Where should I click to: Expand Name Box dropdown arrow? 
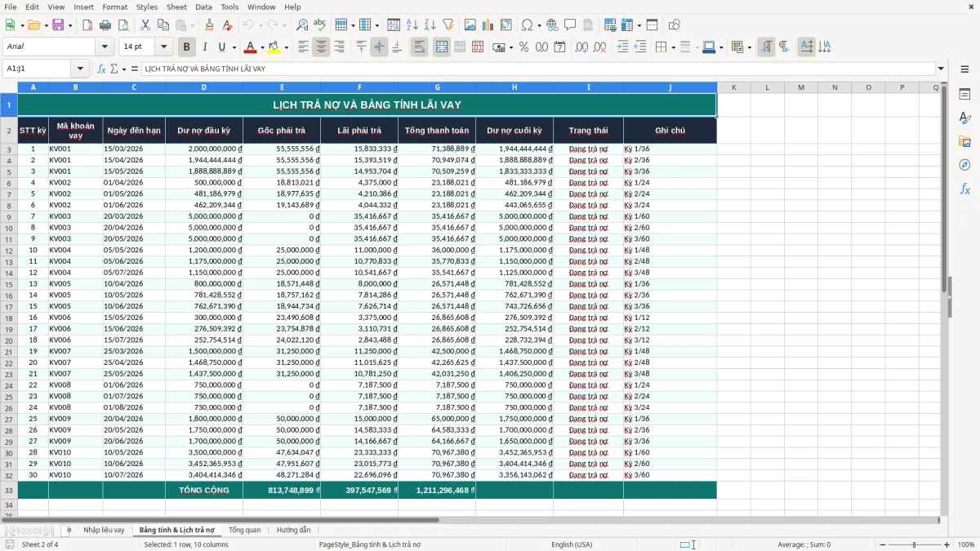[80, 69]
